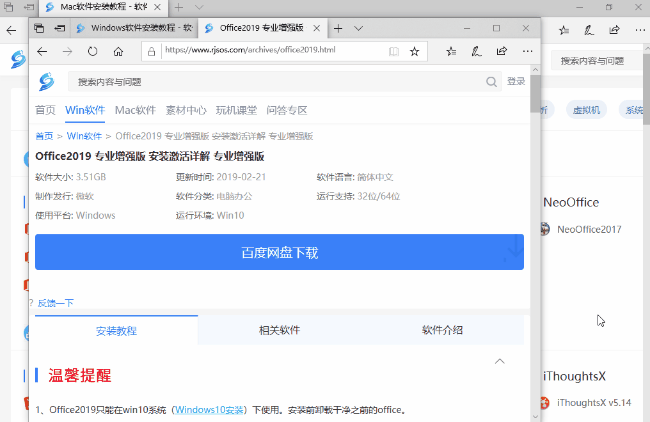650x422 pixels.
Task: Open favorites hub in front window
Action: 451,51
